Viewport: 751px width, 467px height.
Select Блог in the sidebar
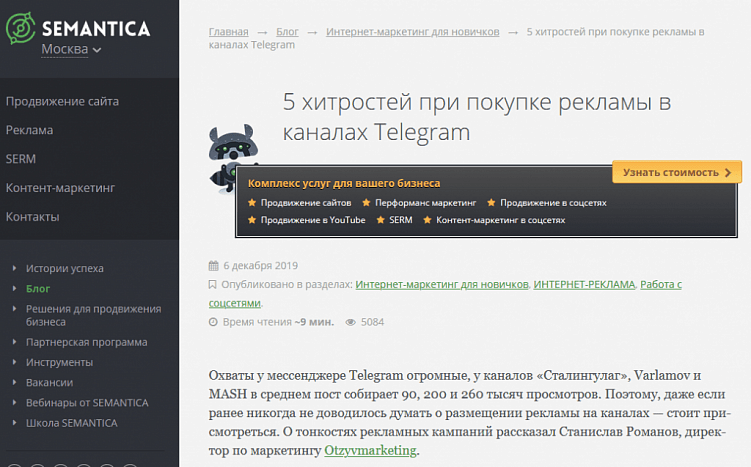[38, 289]
